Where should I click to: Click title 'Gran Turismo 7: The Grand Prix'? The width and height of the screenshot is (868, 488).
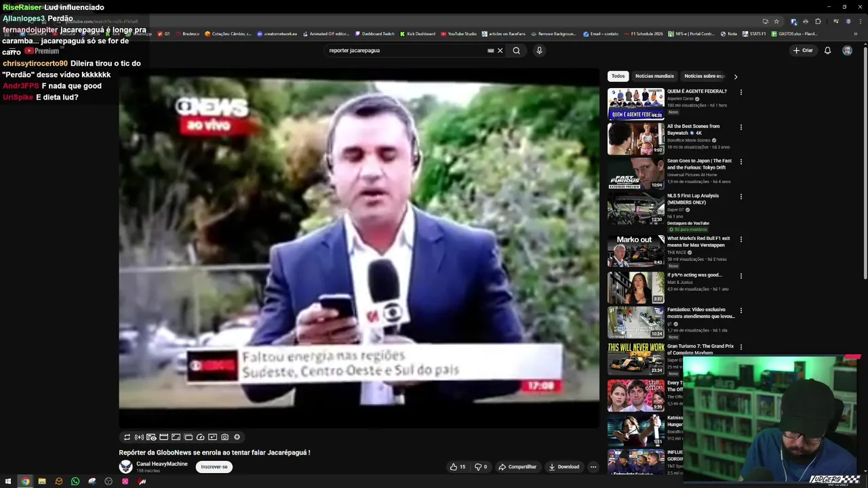[x=701, y=350]
